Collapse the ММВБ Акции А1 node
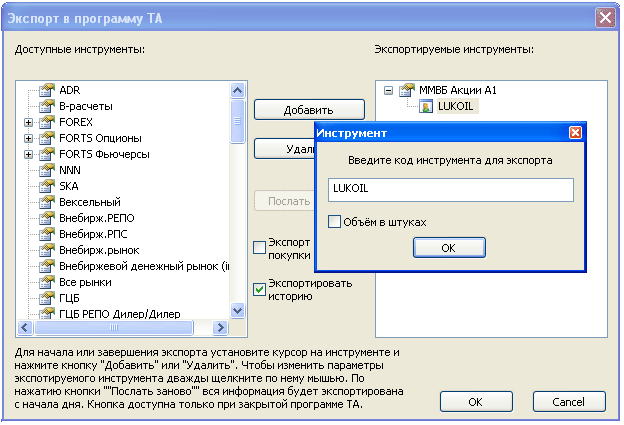 point(388,90)
